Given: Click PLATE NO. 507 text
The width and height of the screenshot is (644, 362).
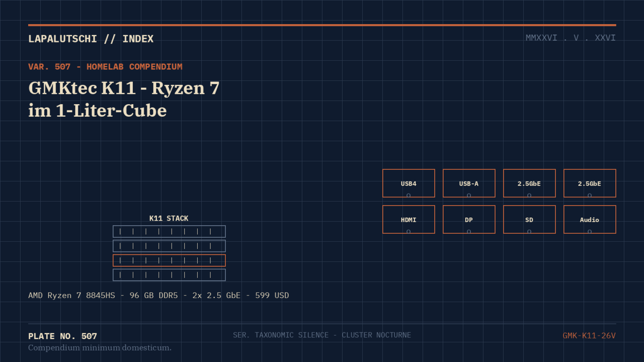Looking at the screenshot, I should point(63,336).
